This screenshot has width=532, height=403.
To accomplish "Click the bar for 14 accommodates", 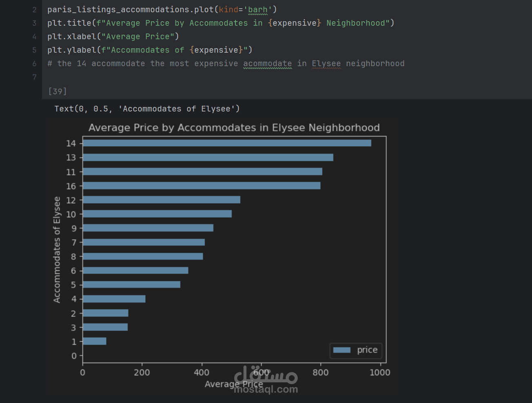I will pos(227,143).
